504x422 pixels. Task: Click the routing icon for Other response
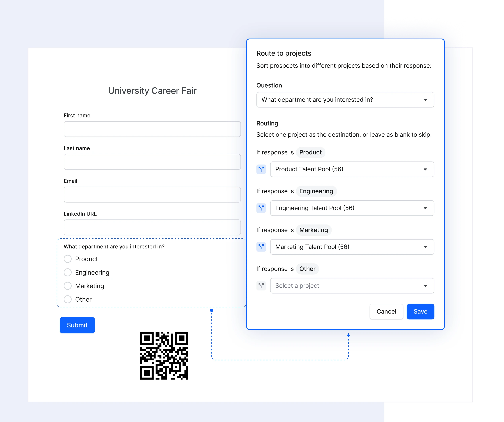(x=261, y=286)
